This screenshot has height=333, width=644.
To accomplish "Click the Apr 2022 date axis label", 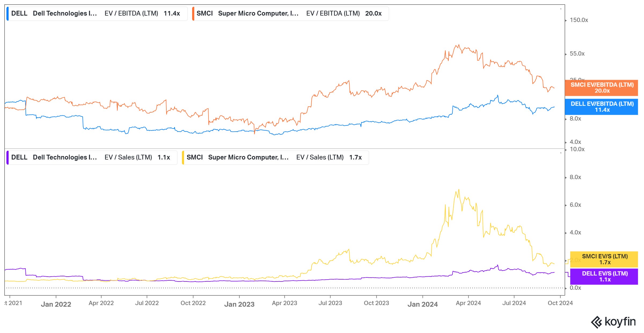I will pyautogui.click(x=101, y=303).
